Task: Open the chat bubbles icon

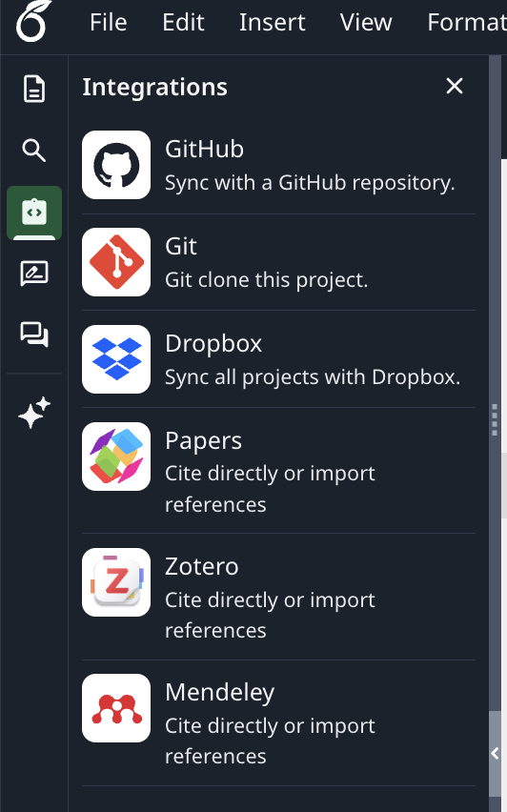Action: tap(34, 335)
